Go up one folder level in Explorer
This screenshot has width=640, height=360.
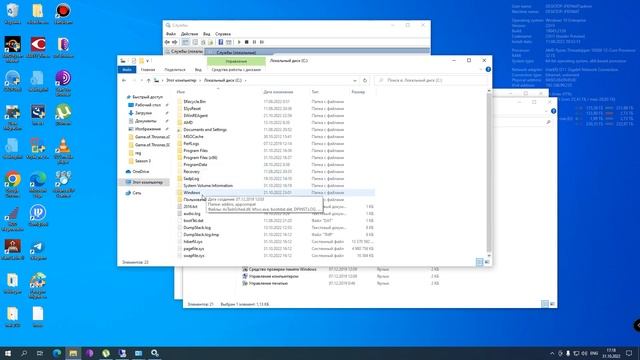[149, 80]
